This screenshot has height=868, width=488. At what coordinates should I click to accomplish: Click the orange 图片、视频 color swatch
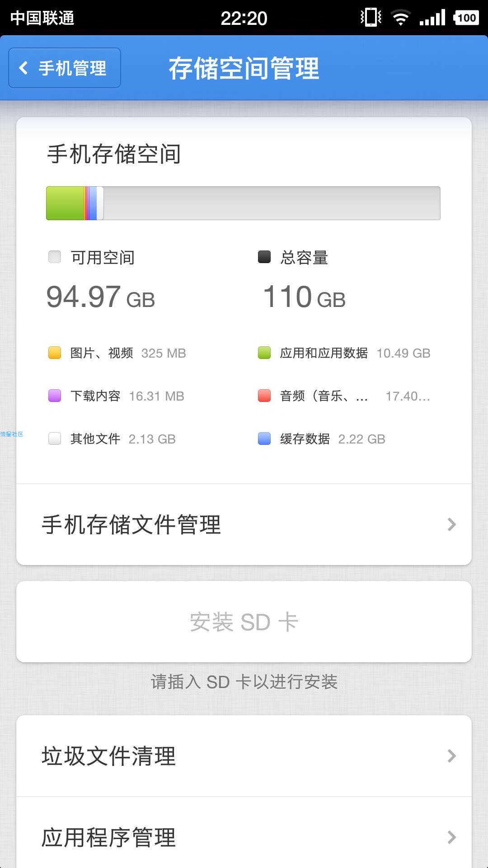tap(55, 353)
